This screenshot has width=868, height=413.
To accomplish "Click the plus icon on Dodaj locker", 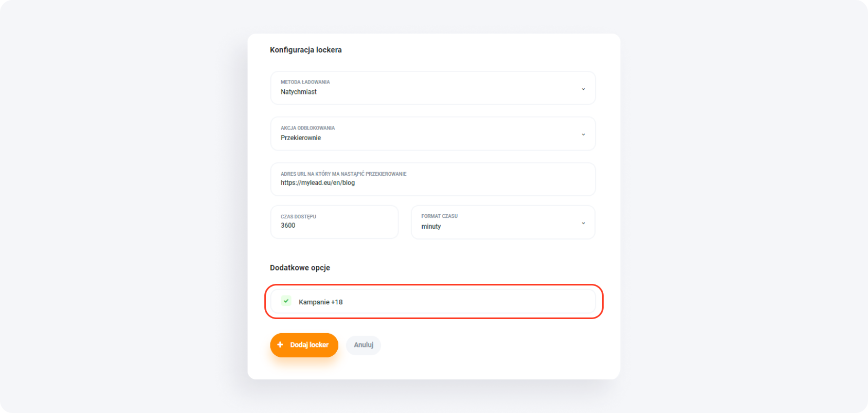I will (280, 345).
